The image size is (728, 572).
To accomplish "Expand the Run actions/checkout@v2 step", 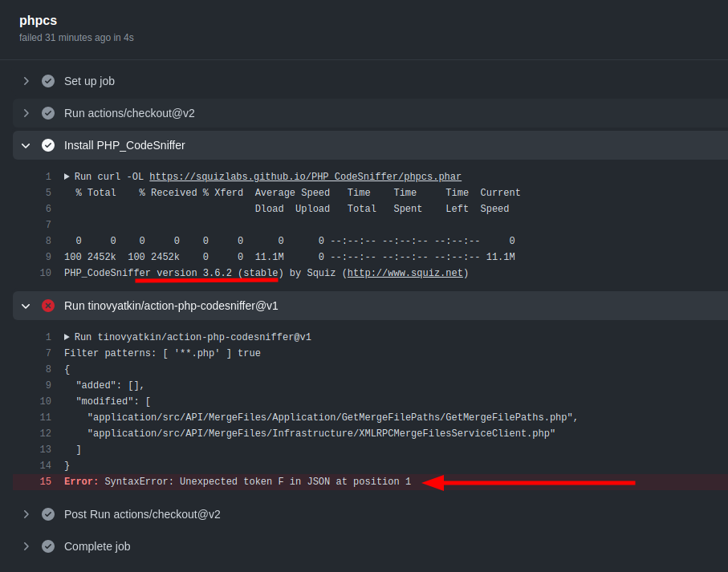I will 26,113.
